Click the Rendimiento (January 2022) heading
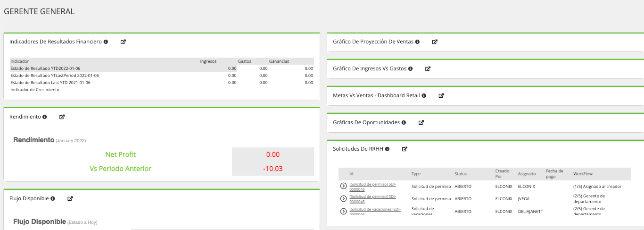Image resolution: width=644 pixels, height=230 pixels. (50, 140)
